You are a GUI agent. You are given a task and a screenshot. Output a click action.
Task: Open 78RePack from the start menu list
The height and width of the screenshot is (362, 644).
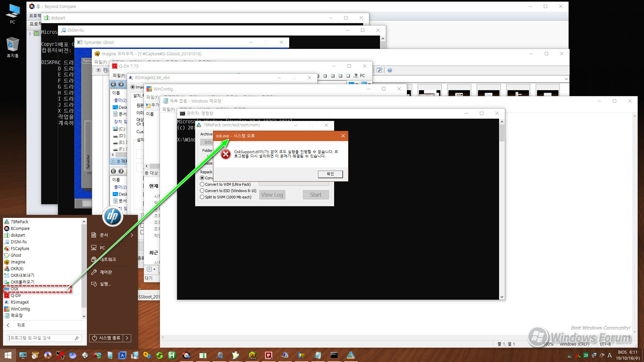tap(19, 222)
